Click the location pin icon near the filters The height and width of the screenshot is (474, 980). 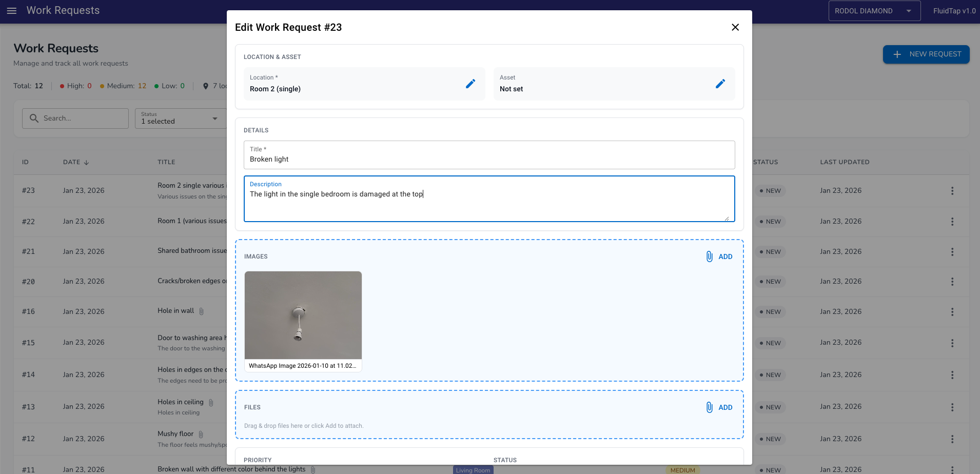tap(207, 86)
